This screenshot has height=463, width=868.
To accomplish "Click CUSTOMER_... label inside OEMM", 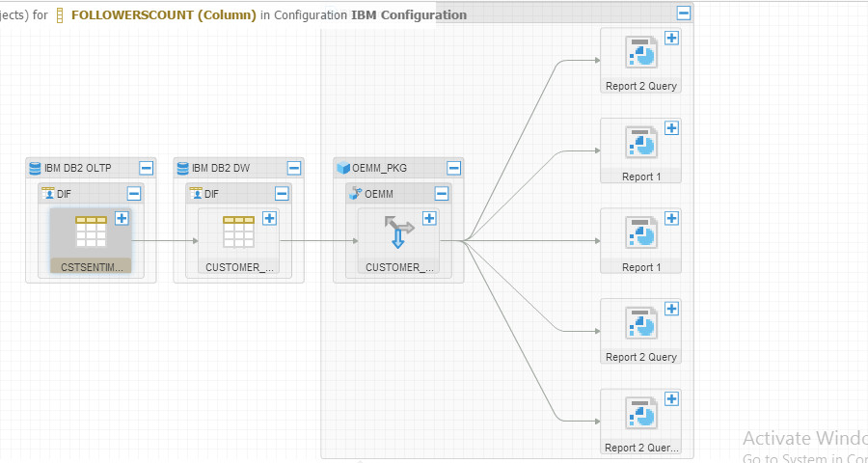I will click(x=399, y=267).
